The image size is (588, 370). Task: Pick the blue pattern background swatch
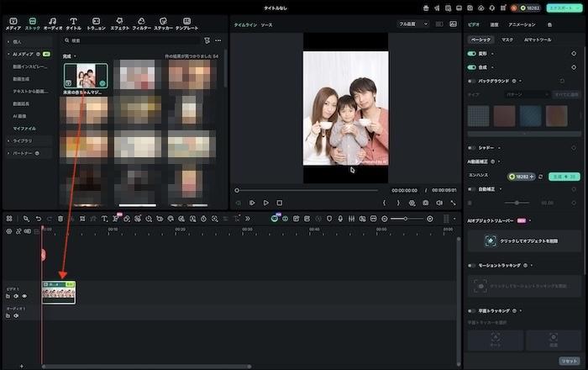(x=531, y=116)
